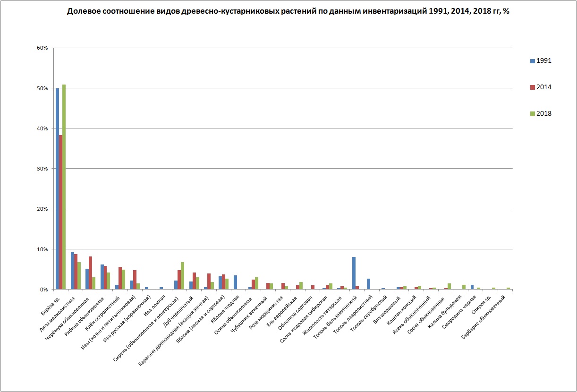Click the chart title text
577x392 pixels.
(x=288, y=11)
